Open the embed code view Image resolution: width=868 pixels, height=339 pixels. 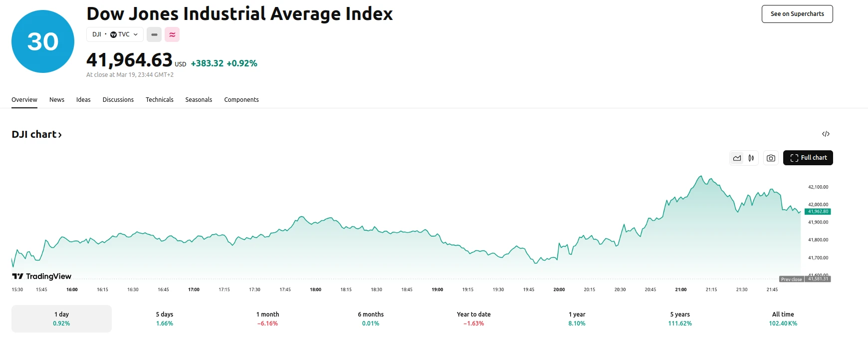tap(826, 134)
